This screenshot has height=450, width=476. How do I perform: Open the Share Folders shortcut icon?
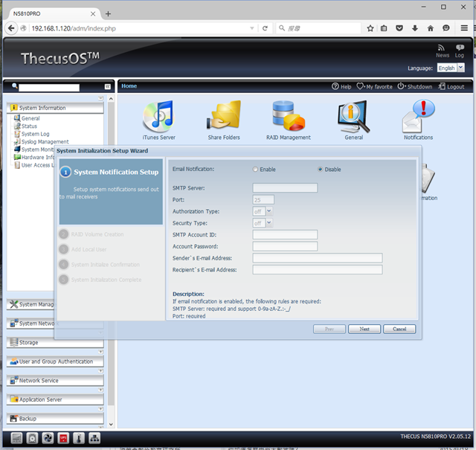(x=224, y=115)
